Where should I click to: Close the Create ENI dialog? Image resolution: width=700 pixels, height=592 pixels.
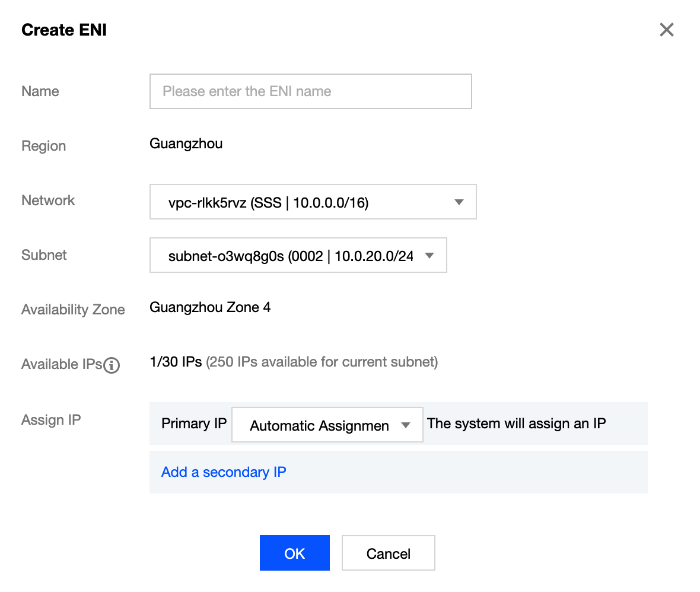coord(666,30)
